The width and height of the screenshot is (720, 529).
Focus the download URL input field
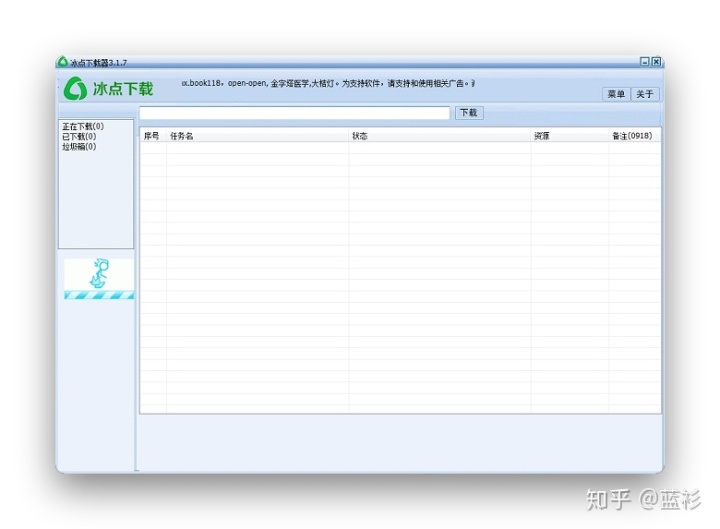coord(294,113)
